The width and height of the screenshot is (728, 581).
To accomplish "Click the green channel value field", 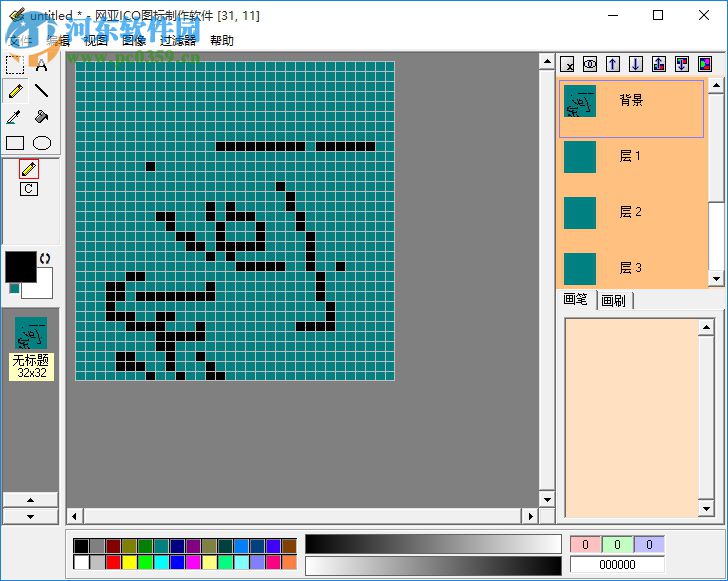I will 618,544.
